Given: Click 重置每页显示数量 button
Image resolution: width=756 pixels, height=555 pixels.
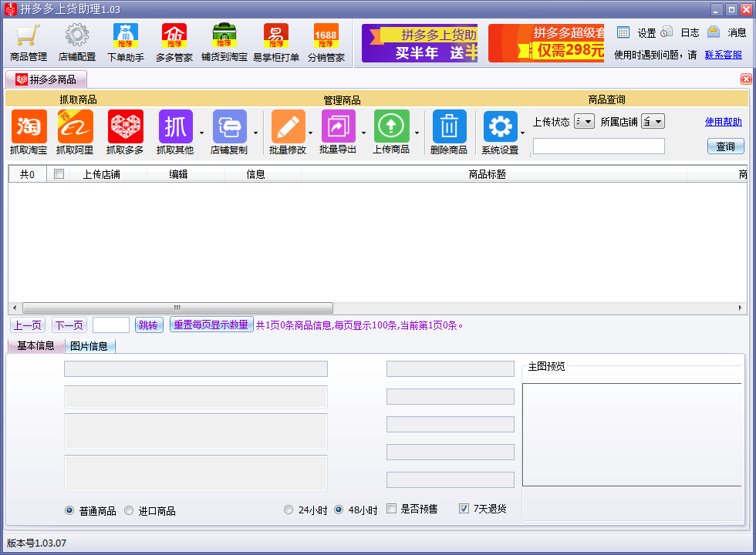Looking at the screenshot, I should 211,325.
